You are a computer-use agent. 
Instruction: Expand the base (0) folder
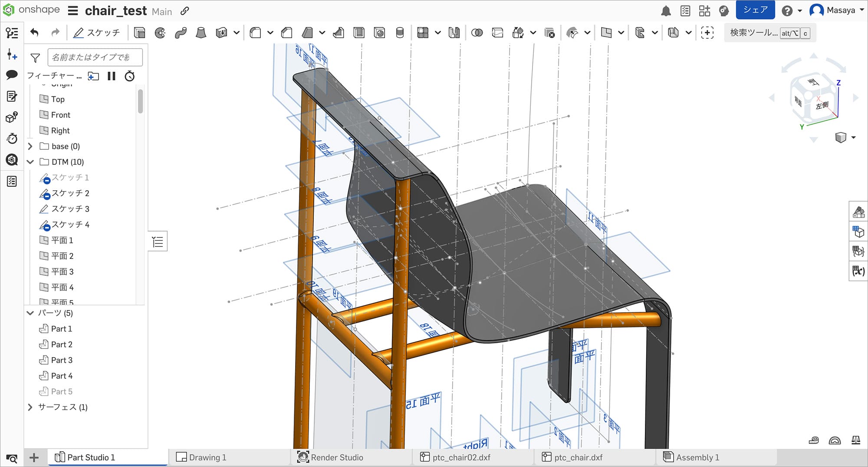30,146
